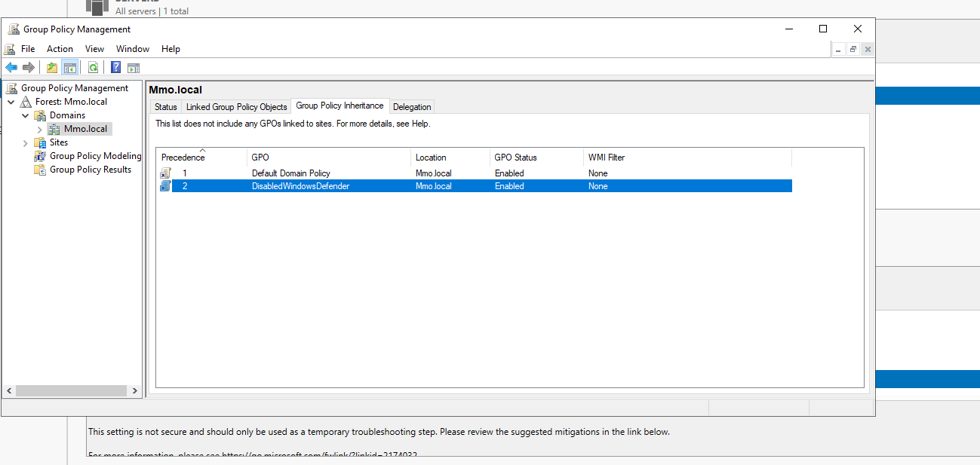Click the blue Back arrow in toolbar

coord(11,68)
